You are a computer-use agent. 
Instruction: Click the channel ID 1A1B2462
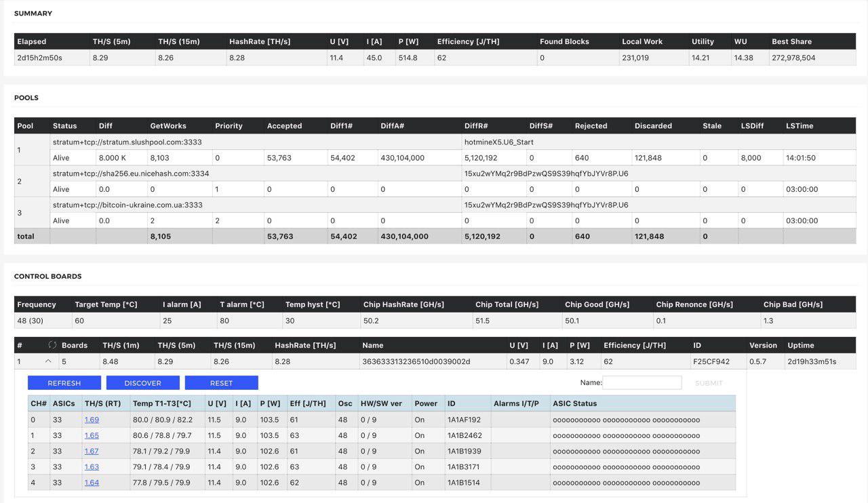point(465,435)
